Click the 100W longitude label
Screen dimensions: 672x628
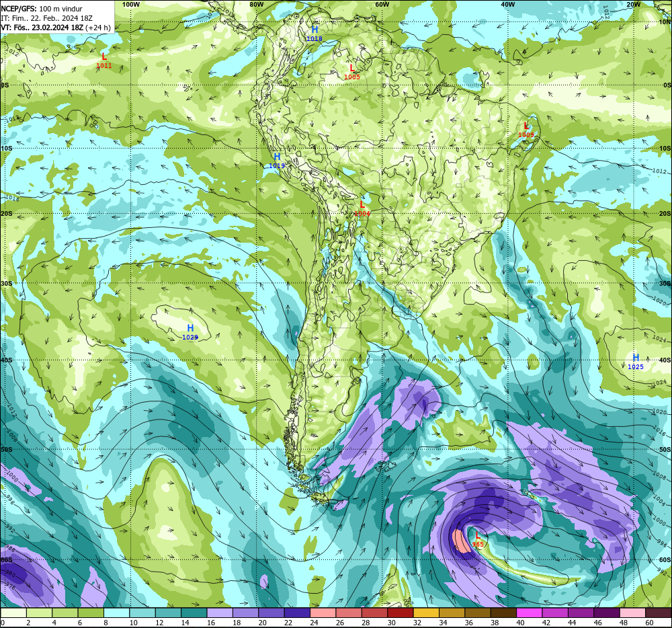[x=131, y=4]
